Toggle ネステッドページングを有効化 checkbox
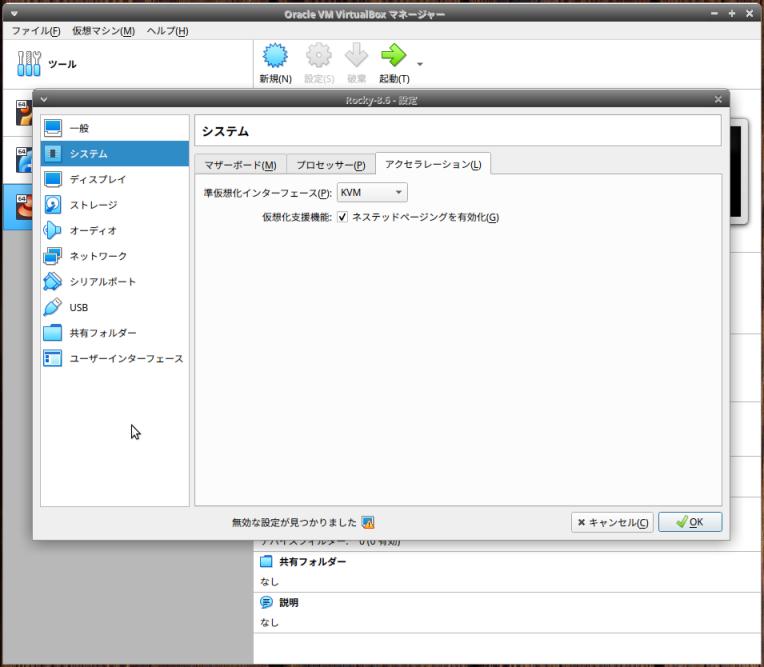 tap(343, 217)
